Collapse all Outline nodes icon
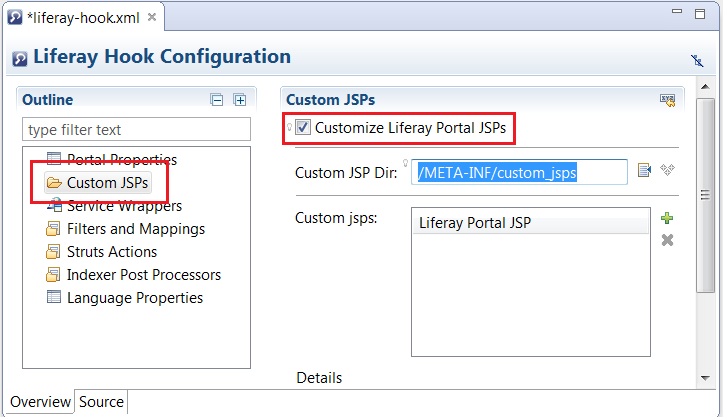This screenshot has width=723, height=417. (217, 100)
